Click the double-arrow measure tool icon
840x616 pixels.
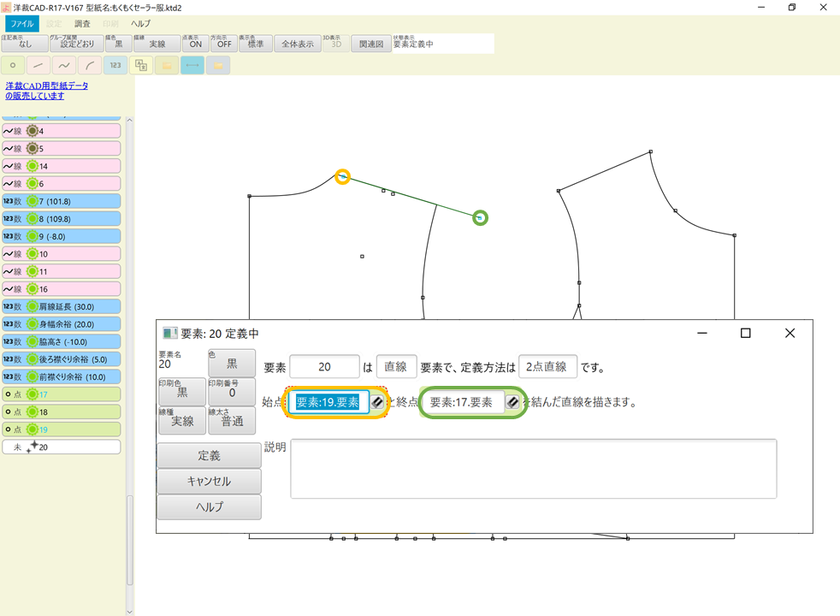[x=193, y=64]
